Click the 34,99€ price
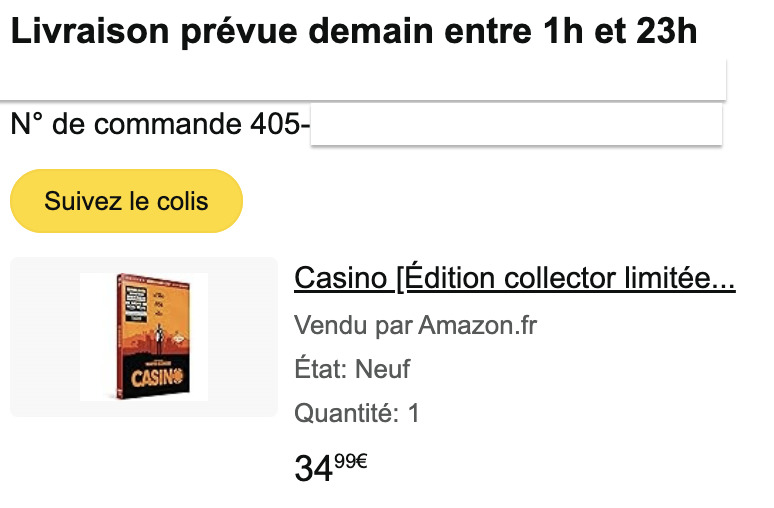 click(331, 466)
